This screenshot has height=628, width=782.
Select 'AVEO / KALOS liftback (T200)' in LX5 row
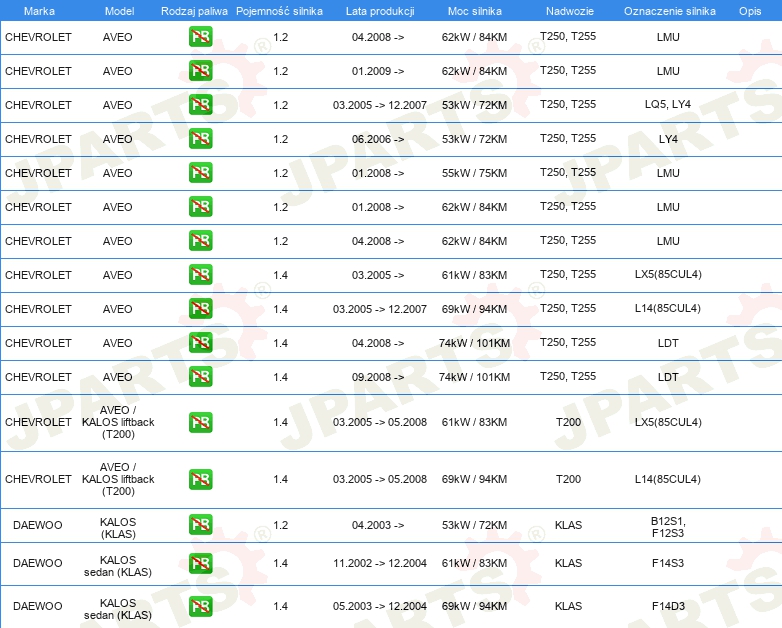[118, 422]
